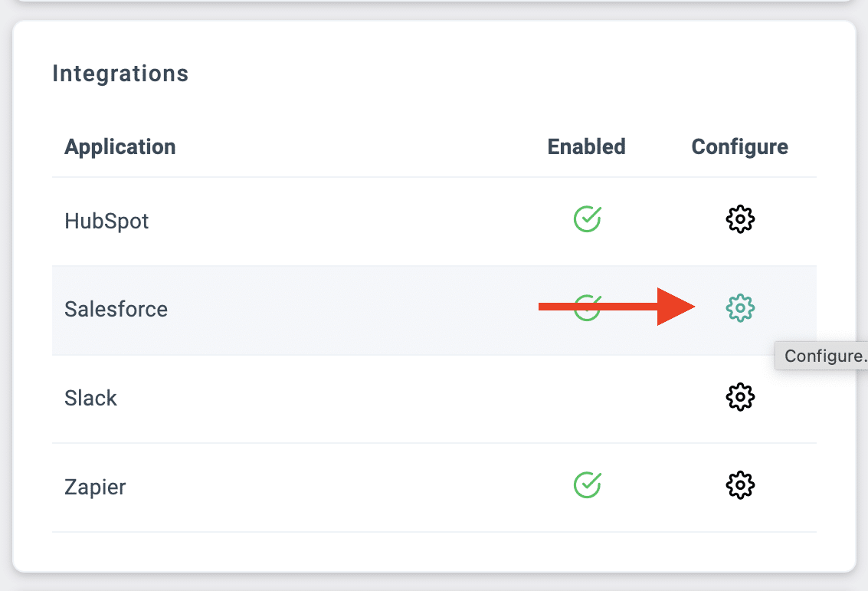Click the Configure column header
Viewport: 868px width, 591px height.
tap(739, 147)
